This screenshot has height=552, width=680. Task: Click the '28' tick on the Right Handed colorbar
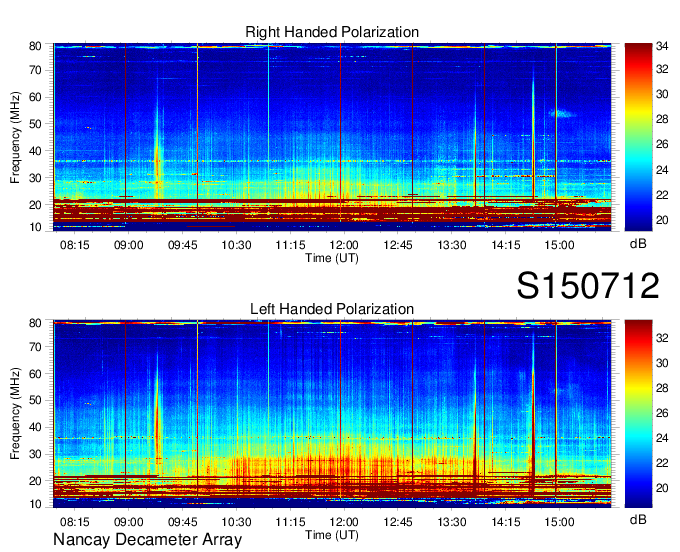pos(662,119)
